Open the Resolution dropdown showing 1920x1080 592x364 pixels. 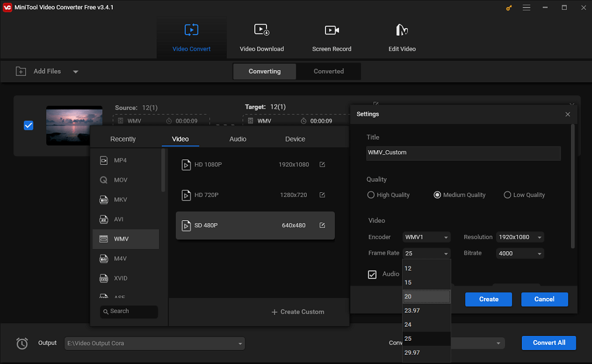coord(520,237)
